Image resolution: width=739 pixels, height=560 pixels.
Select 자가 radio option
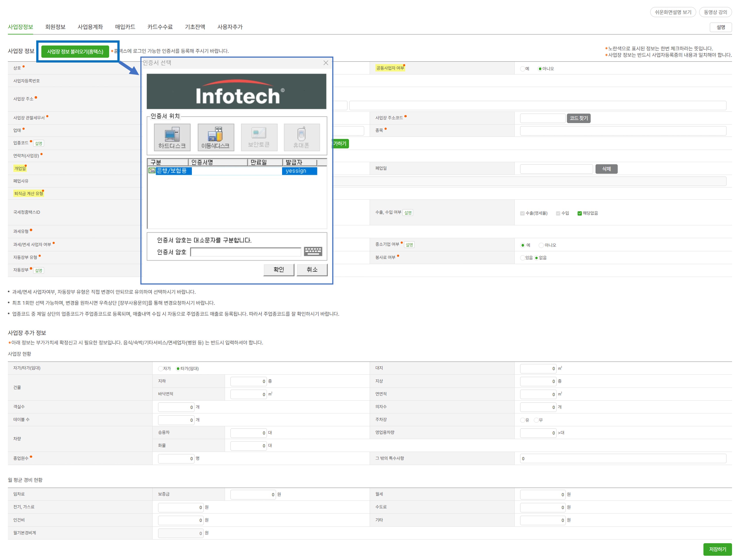[161, 368]
